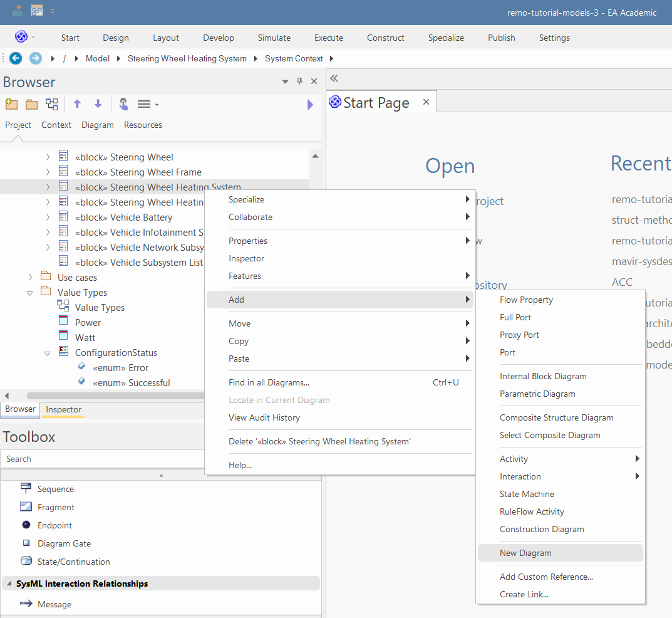Screen dimensions: 672x618
Task: Switch to the Inspector tab
Action: (x=63, y=409)
